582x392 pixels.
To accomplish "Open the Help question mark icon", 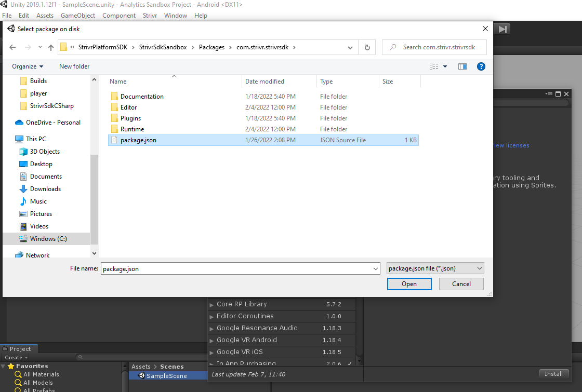I will click(481, 66).
